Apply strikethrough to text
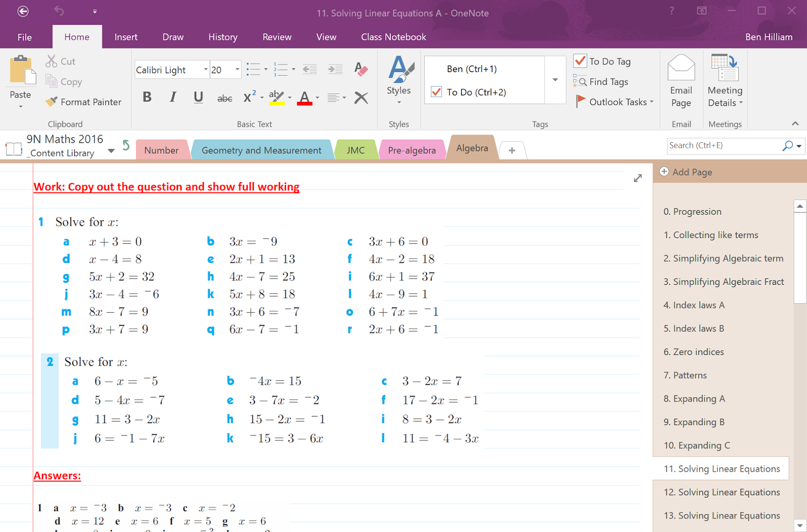Viewport: 807px width, 532px height. point(224,97)
